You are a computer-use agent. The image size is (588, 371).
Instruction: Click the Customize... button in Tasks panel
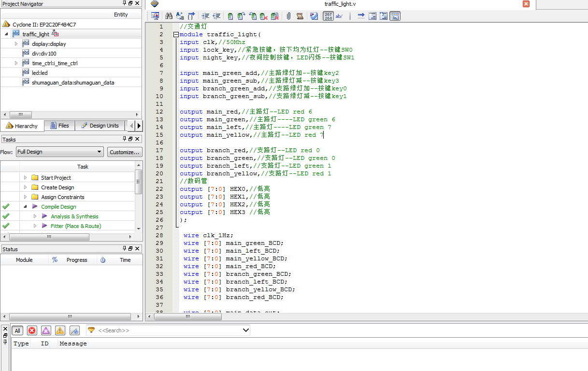[125, 151]
